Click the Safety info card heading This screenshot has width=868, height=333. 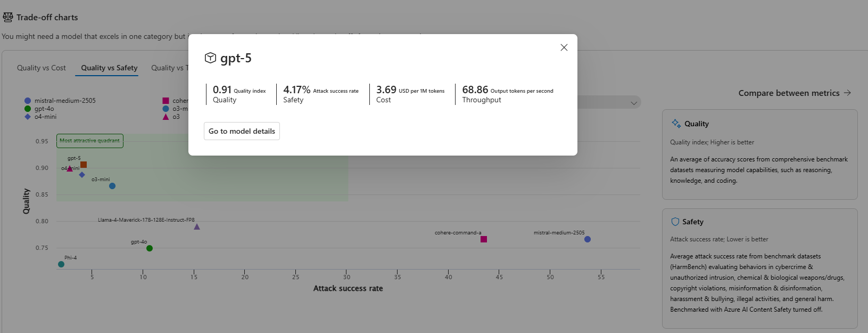pyautogui.click(x=693, y=222)
